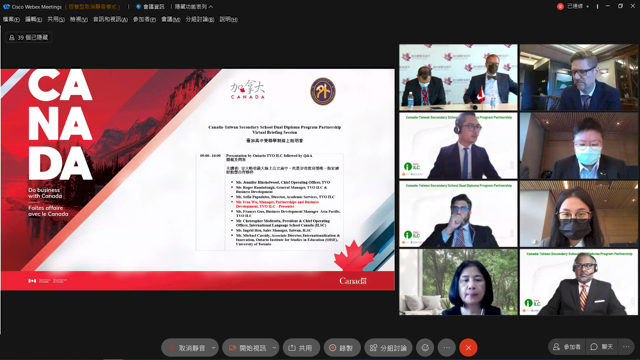This screenshot has width=640, height=360.
Task: Open the 分組討論 menu in menu bar
Action: (x=200, y=19)
